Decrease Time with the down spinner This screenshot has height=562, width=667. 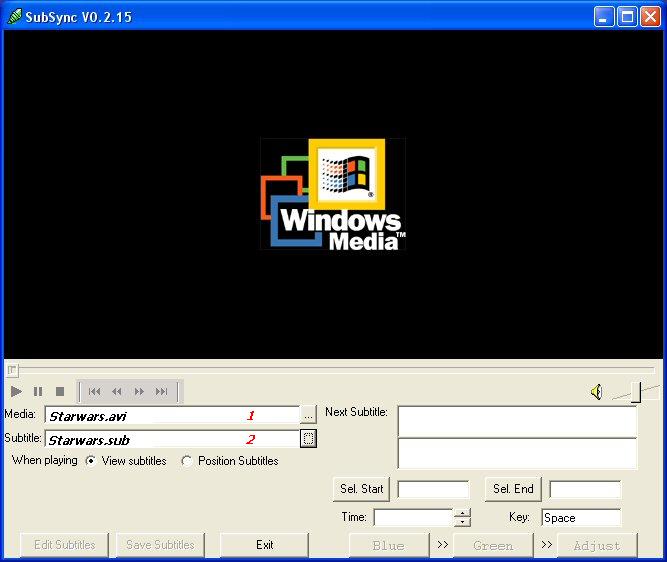pos(462,522)
